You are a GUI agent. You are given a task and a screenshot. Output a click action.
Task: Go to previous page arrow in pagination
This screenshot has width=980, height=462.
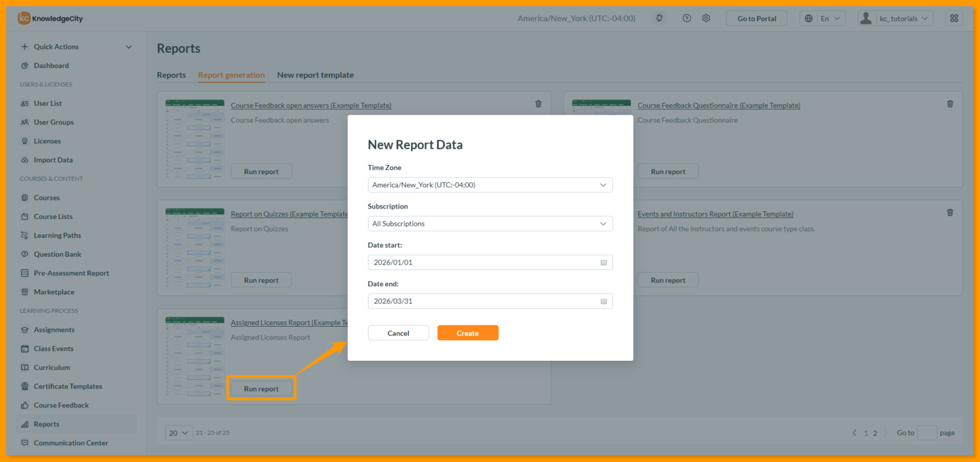point(855,433)
